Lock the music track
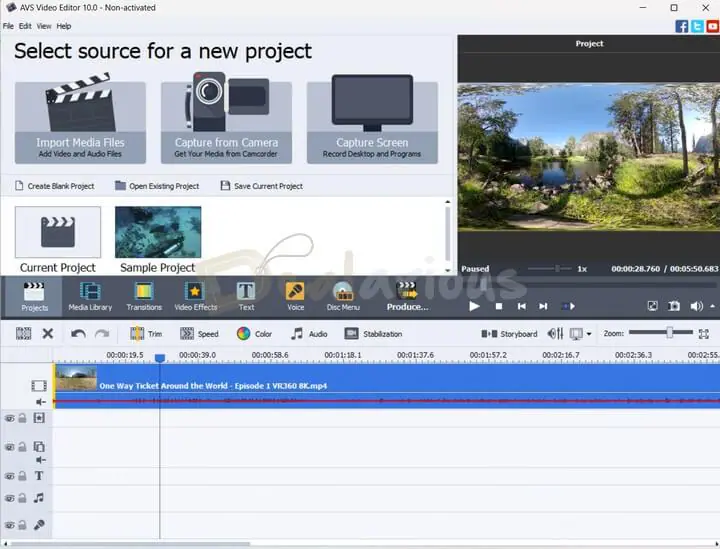 pyautogui.click(x=22, y=498)
